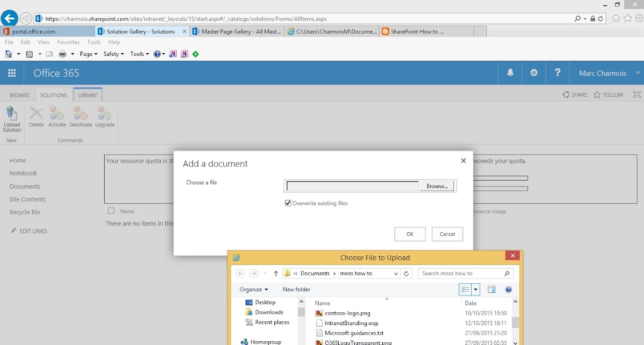This screenshot has height=345, width=644.
Task: Open the View menu in Internet Explorer
Action: (43, 42)
